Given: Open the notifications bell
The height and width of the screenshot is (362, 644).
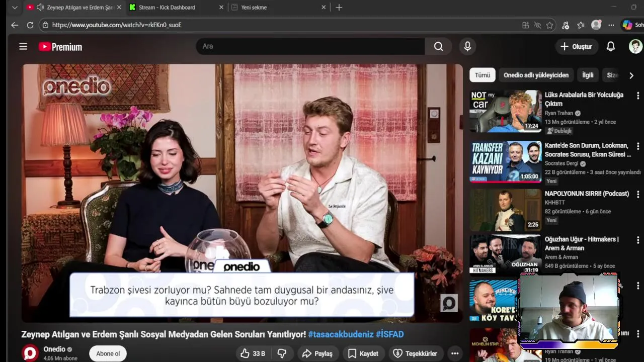Looking at the screenshot, I should coord(610,46).
